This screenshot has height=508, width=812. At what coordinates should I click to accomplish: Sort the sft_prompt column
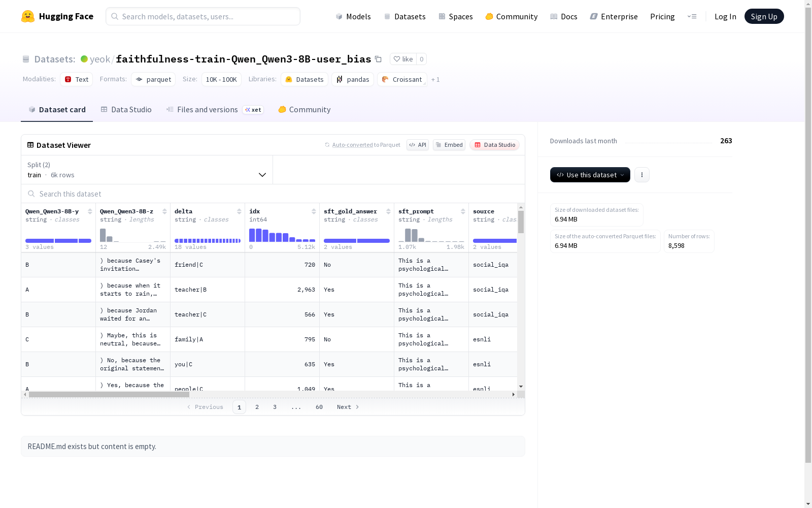coord(463,211)
